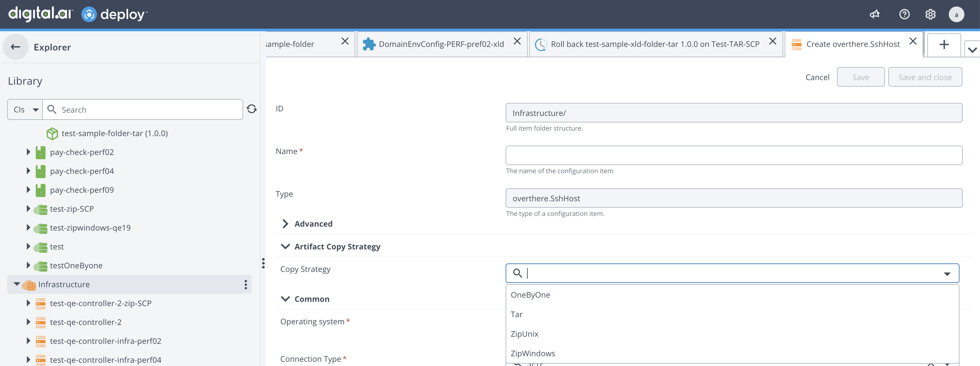Image resolution: width=980 pixels, height=366 pixels.
Task: Click the Save and close button
Action: (x=924, y=77)
